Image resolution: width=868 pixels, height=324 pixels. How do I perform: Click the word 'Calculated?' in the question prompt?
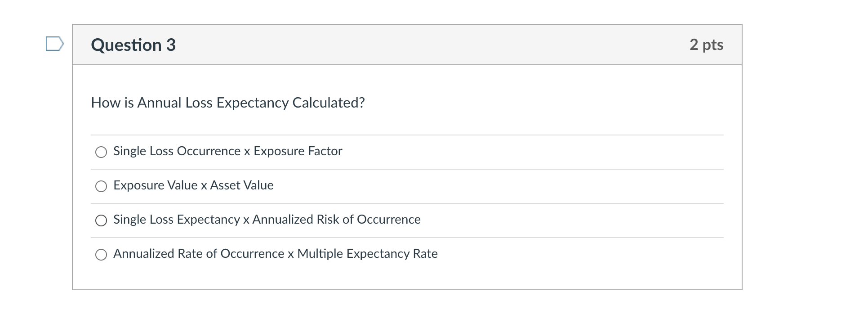click(x=328, y=103)
